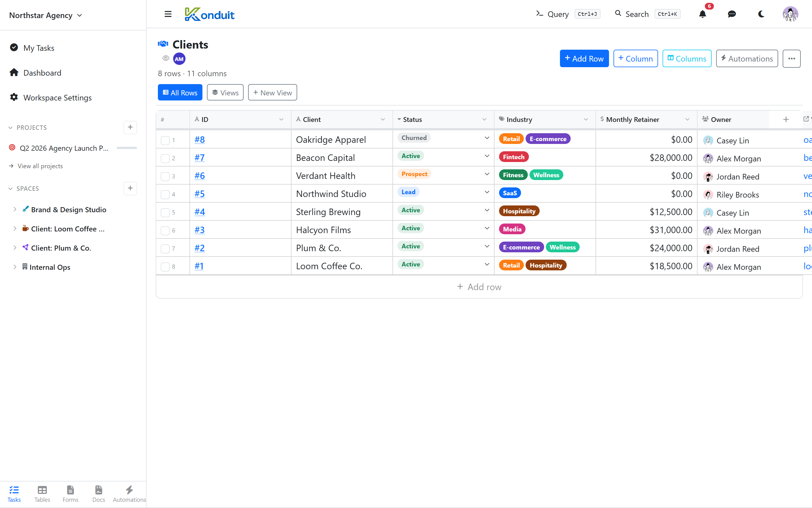Click the Workspace Settings gear icon
The image size is (812, 508).
tap(14, 97)
